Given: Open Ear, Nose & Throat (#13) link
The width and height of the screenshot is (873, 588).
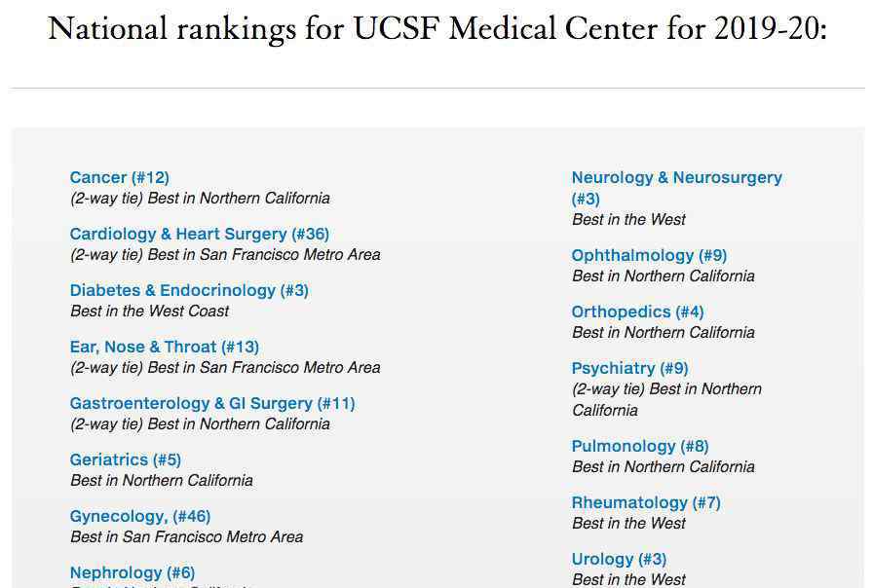Looking at the screenshot, I should [x=165, y=348].
